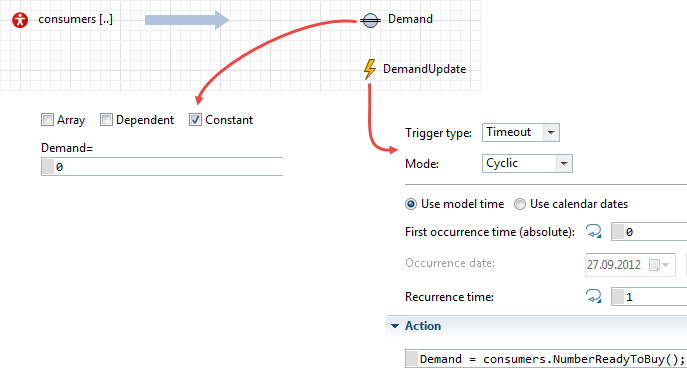Click the DemandUpdate event label
Viewport: 687px width, 368px height.
click(x=425, y=69)
